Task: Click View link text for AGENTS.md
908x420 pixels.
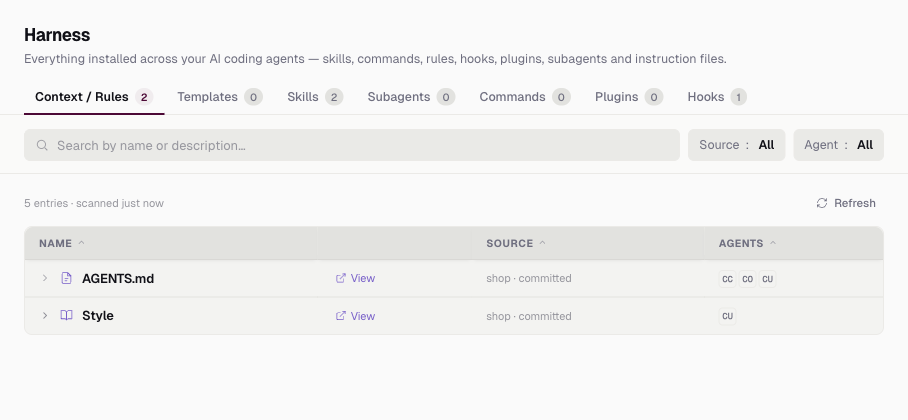Action: point(363,279)
